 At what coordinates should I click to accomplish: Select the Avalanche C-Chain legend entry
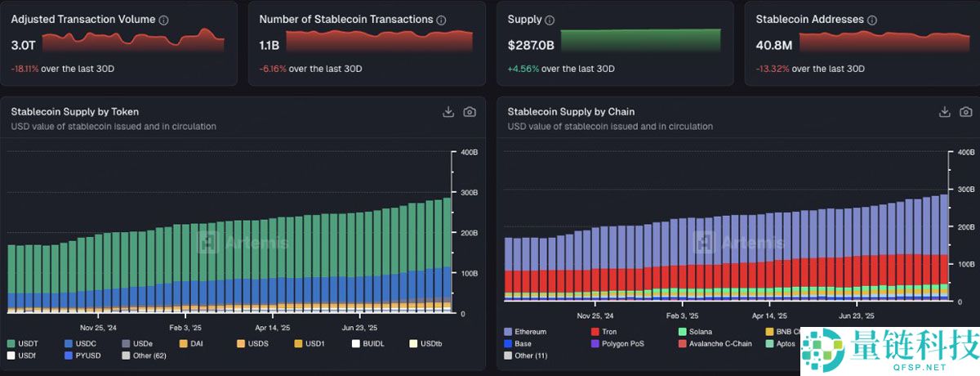(718, 344)
